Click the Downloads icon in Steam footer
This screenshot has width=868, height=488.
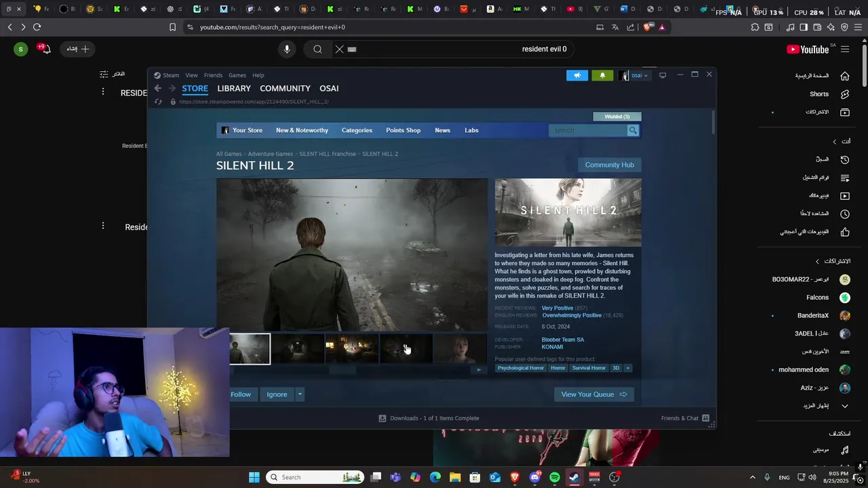point(382,418)
